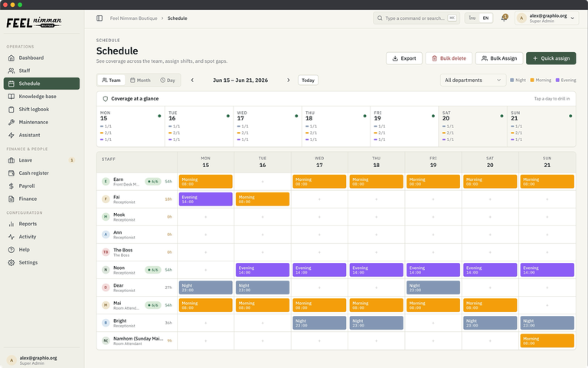Open Mai's Morning shift on Saturday
588x368 pixels.
coord(490,305)
